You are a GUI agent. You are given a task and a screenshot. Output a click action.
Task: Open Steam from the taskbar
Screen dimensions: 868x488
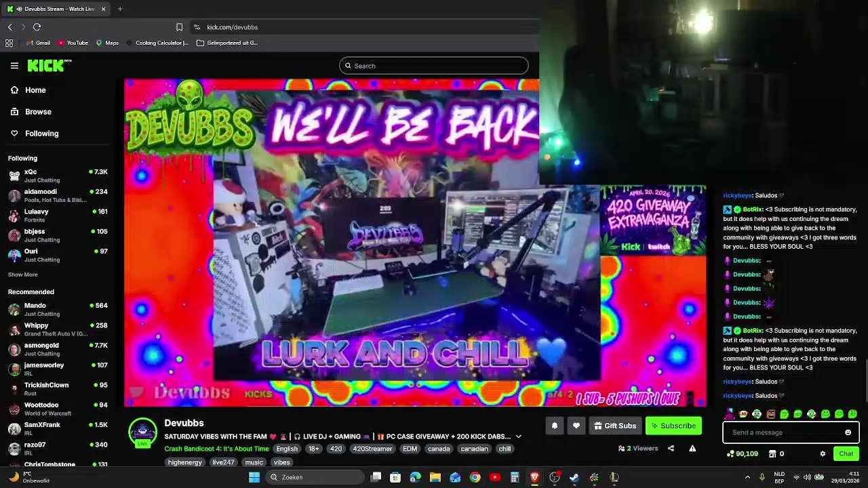point(574,477)
